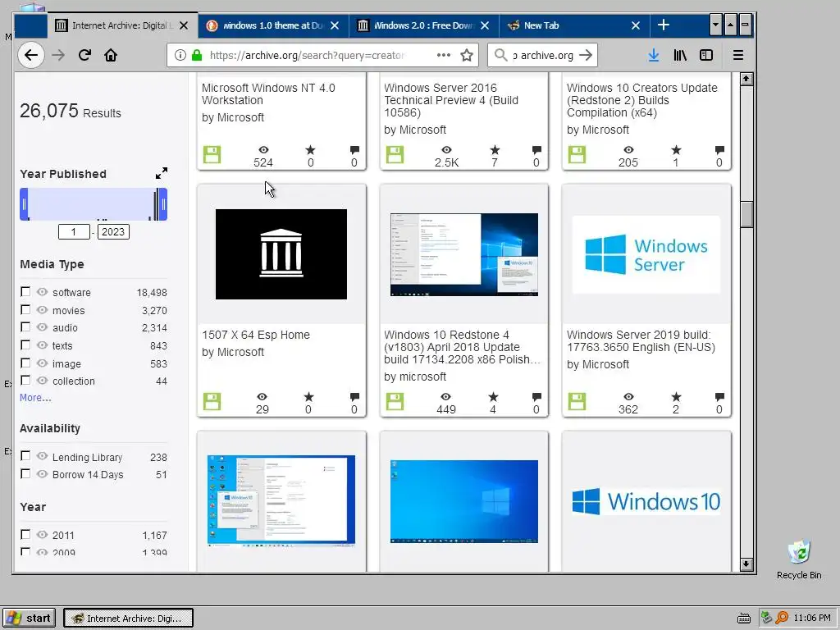
Task: Open the Windows 10 logo thumbnail
Action: click(646, 501)
